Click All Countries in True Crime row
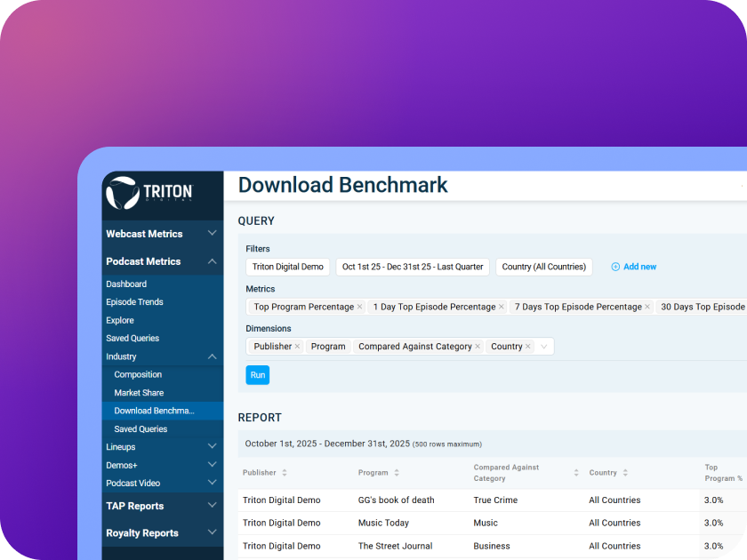Screen dimensions: 747x560 (614, 500)
